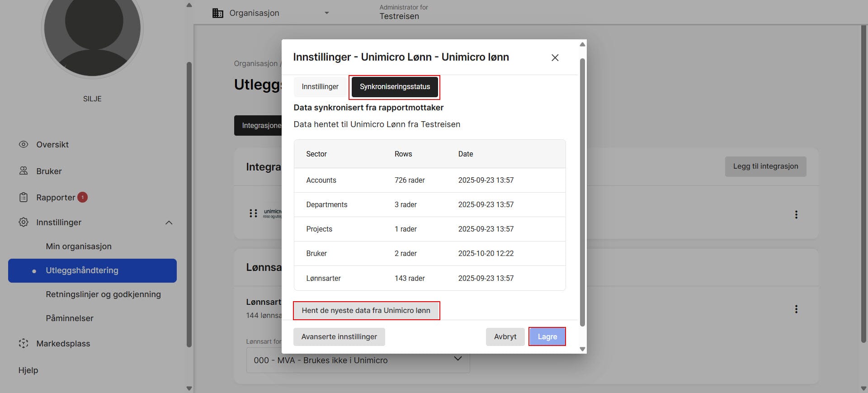Open three-dot menu for Unimicro integration
This screenshot has width=868, height=393.
point(796,215)
